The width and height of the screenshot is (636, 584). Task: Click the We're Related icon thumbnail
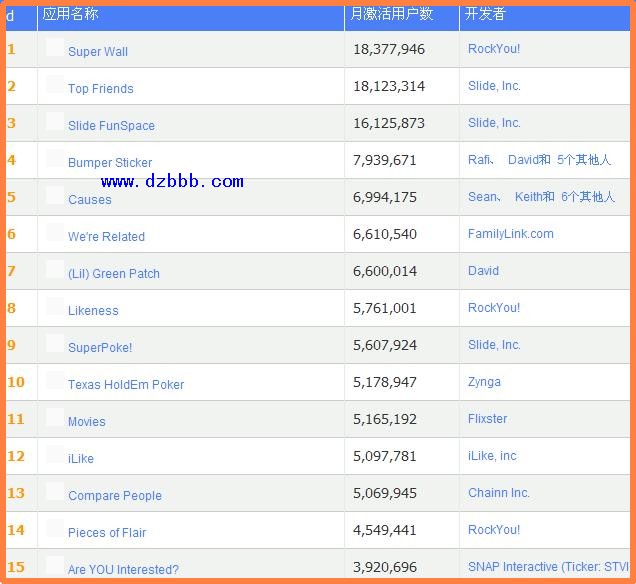pyautogui.click(x=55, y=232)
